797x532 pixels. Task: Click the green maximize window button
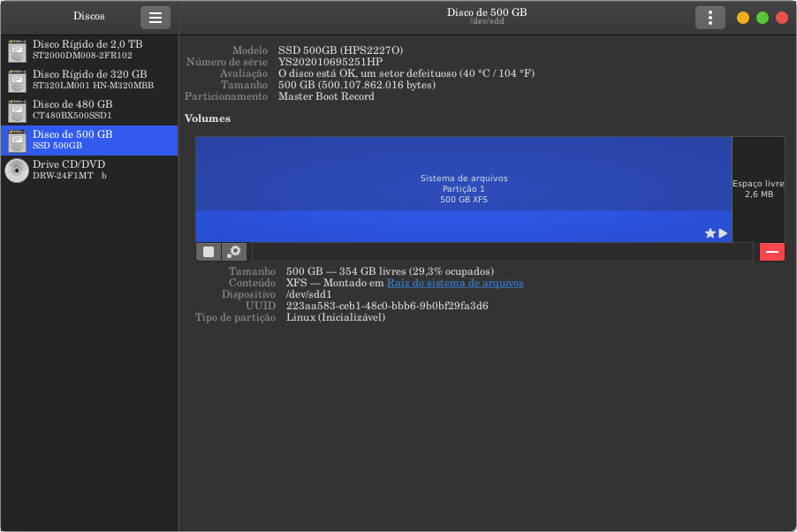tap(763, 18)
